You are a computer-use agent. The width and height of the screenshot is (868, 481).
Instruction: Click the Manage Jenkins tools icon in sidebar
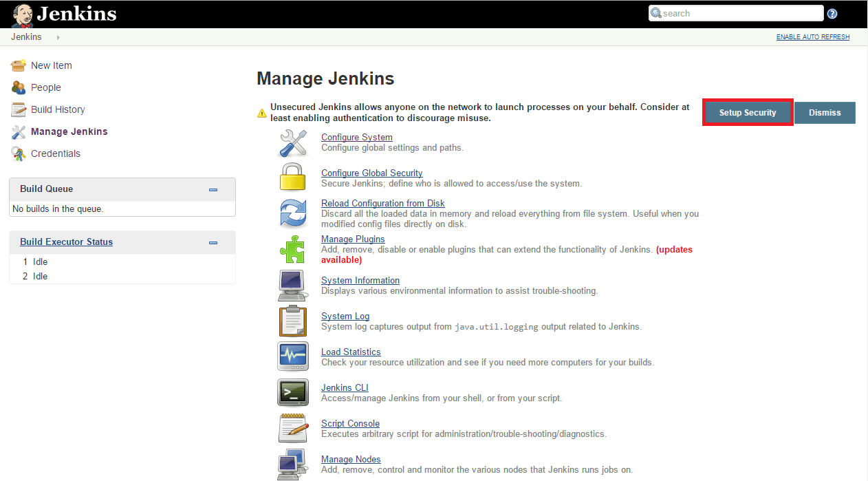click(19, 131)
